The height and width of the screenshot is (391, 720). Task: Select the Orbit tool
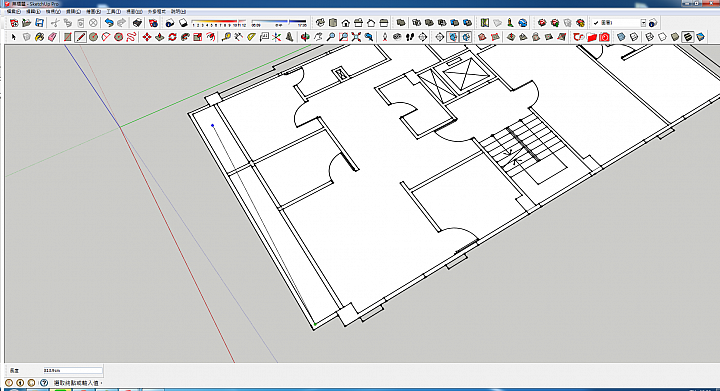pyautogui.click(x=305, y=37)
